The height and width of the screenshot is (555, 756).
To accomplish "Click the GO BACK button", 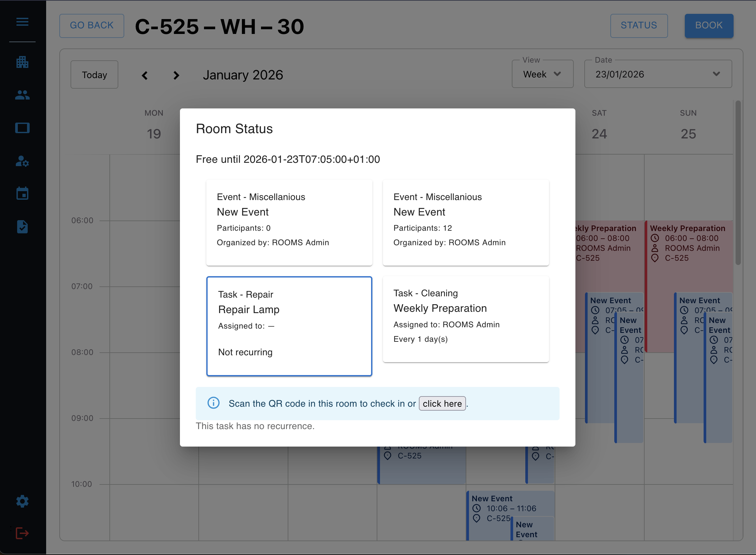I will pyautogui.click(x=92, y=25).
